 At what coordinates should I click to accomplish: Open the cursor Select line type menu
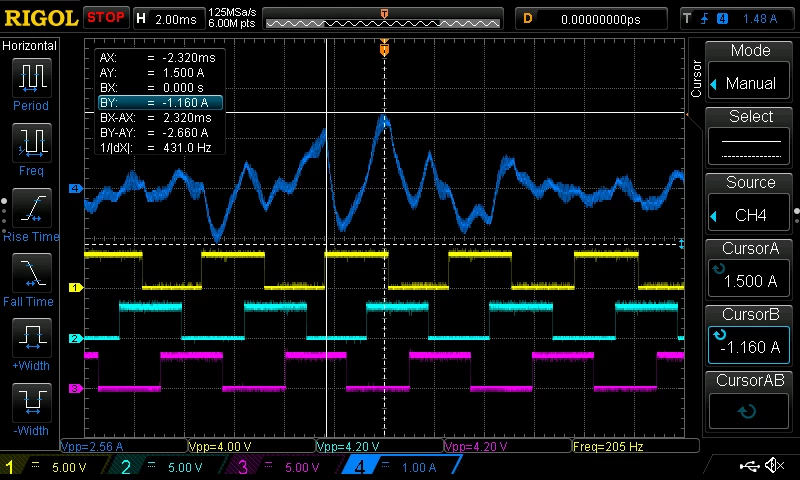749,147
